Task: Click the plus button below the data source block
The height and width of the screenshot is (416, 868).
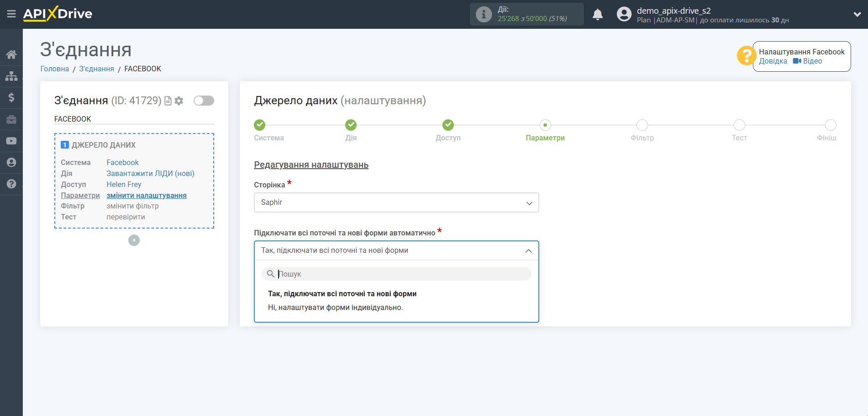Action: click(134, 240)
